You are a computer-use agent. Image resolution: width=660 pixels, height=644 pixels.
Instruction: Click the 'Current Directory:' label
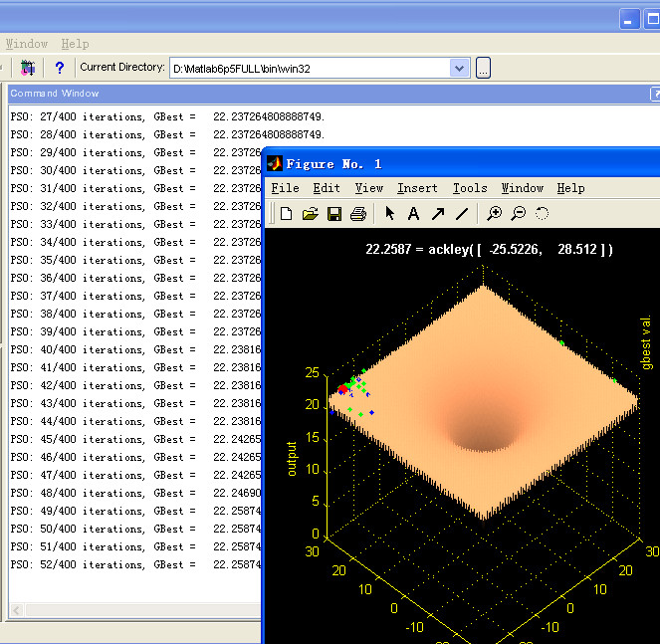pos(122,67)
